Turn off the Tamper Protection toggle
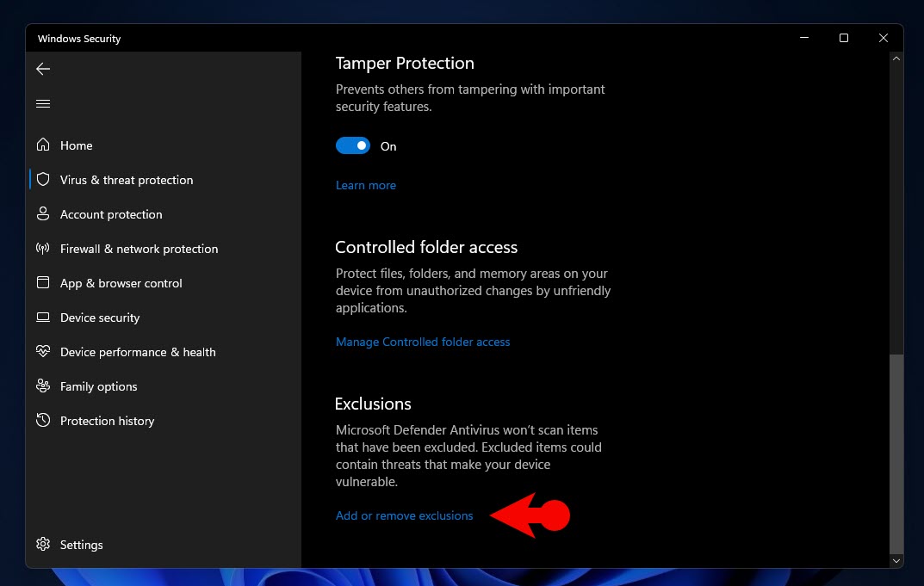Viewport: 924px width, 586px height. (x=353, y=145)
